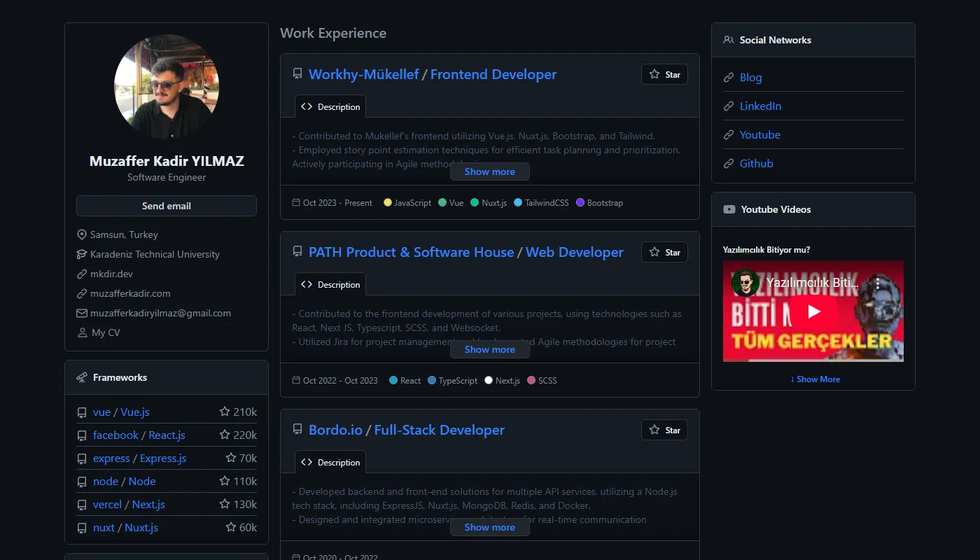Image resolution: width=980 pixels, height=560 pixels.
Task: Open the Workhy-Mükellef company link
Action: 364,74
